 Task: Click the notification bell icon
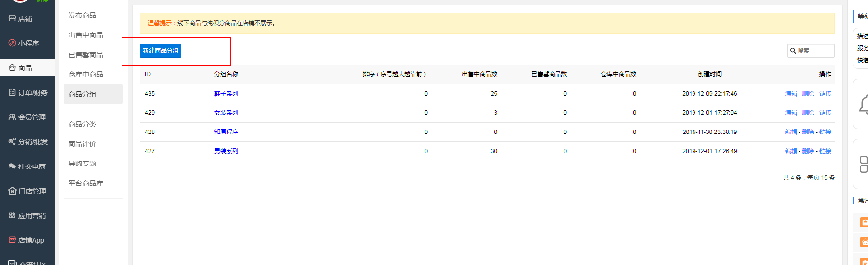[863, 104]
